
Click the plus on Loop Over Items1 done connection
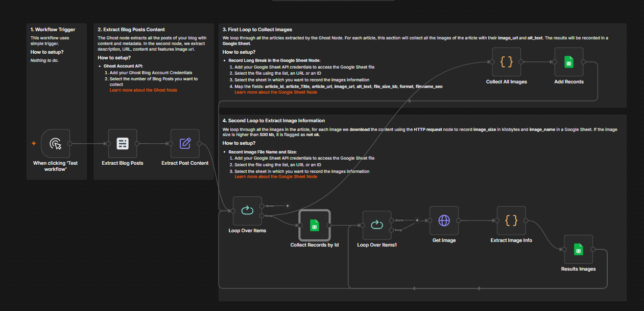(417, 220)
